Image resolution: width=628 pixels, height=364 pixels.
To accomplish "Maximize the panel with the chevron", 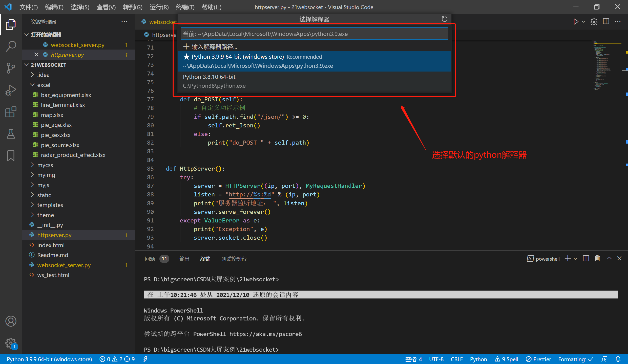I will pyautogui.click(x=609, y=258).
